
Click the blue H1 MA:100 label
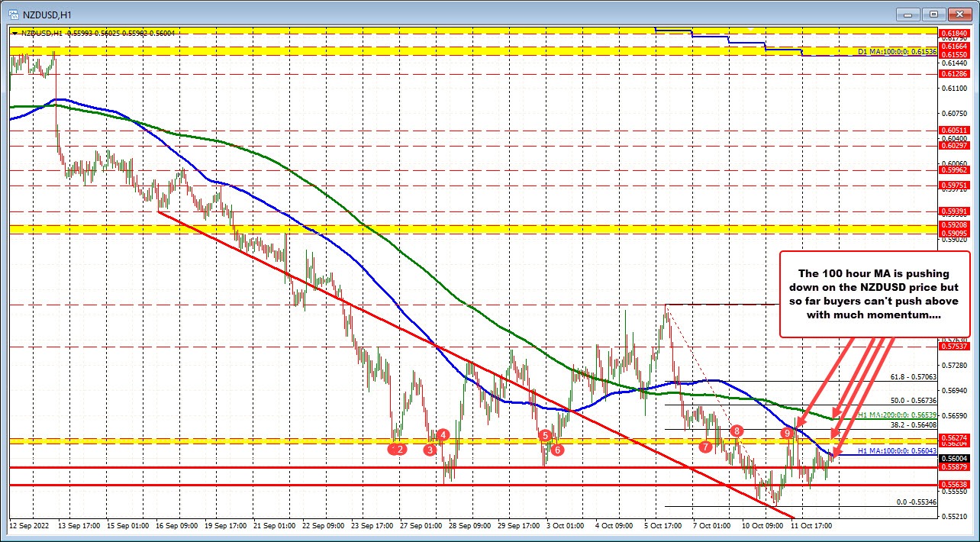(x=896, y=451)
